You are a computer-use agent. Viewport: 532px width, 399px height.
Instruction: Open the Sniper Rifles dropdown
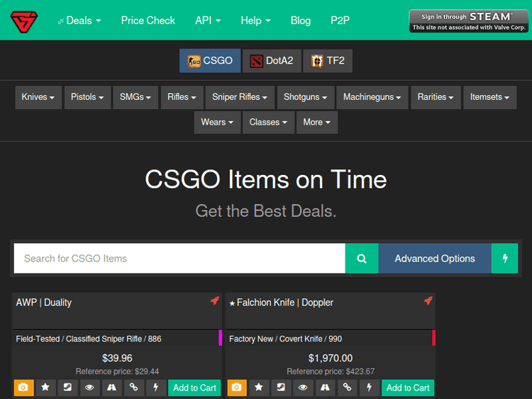[x=240, y=97]
